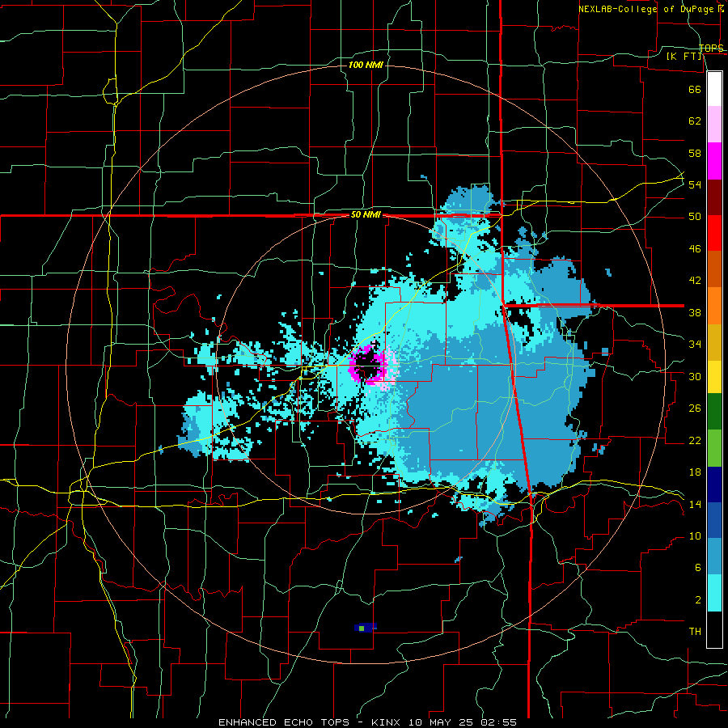
Task: Click the "TOPS" legend heading
Action: click(711, 48)
